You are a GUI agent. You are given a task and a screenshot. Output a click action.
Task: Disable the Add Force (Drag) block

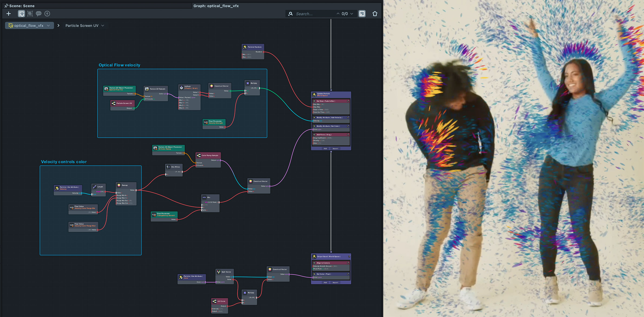348,135
